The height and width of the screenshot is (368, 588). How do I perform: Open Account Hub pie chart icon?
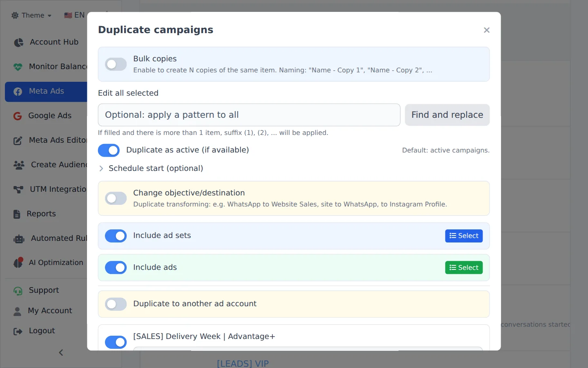coord(18,43)
